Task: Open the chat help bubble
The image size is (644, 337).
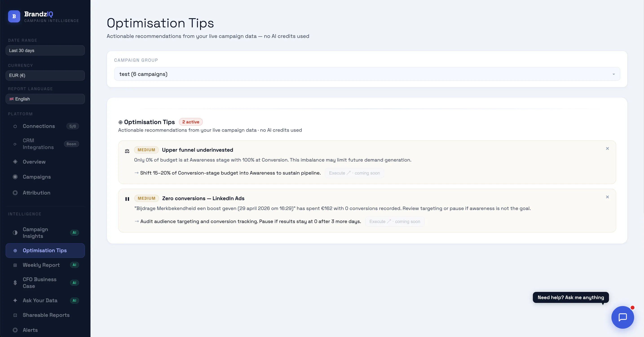Action: [x=622, y=317]
